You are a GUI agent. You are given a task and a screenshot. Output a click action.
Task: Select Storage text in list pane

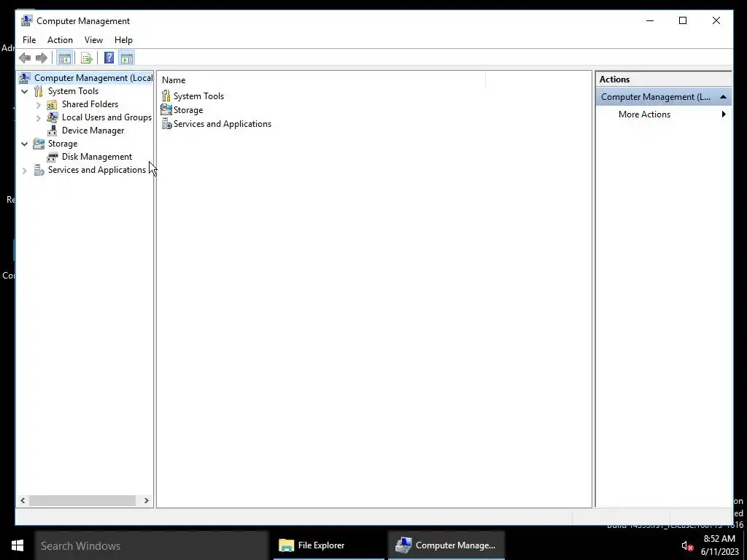click(188, 110)
